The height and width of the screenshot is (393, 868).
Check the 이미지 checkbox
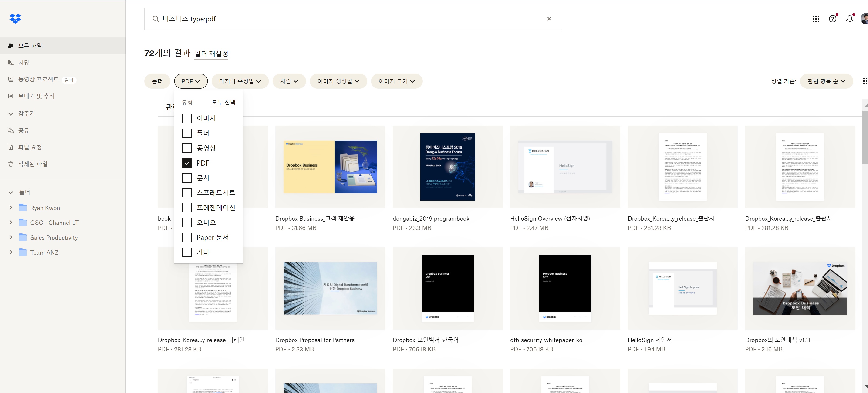click(x=187, y=118)
